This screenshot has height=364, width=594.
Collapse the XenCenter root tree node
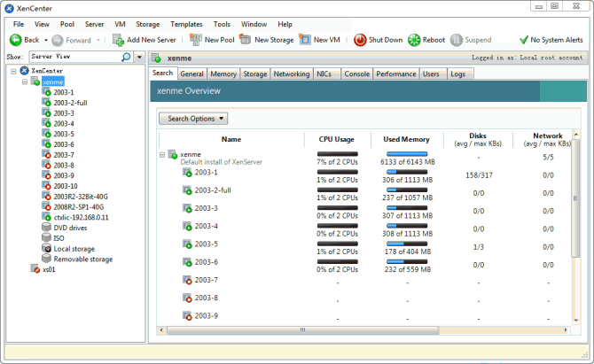click(13, 71)
